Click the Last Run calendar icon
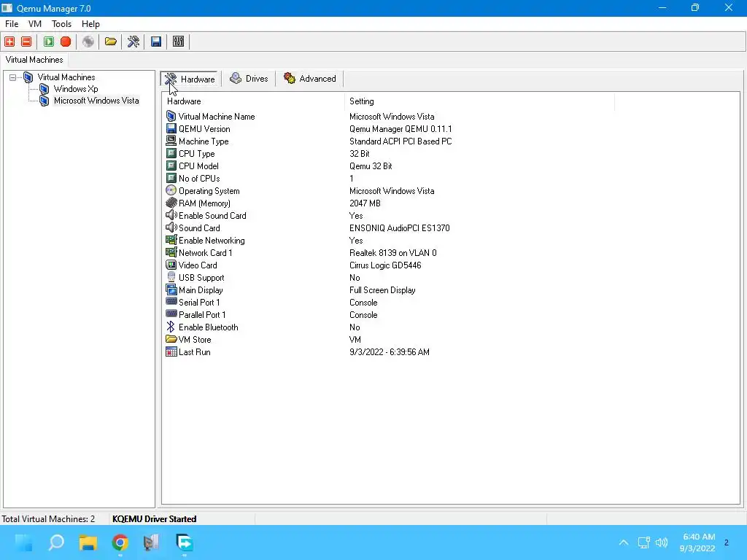 pos(171,351)
